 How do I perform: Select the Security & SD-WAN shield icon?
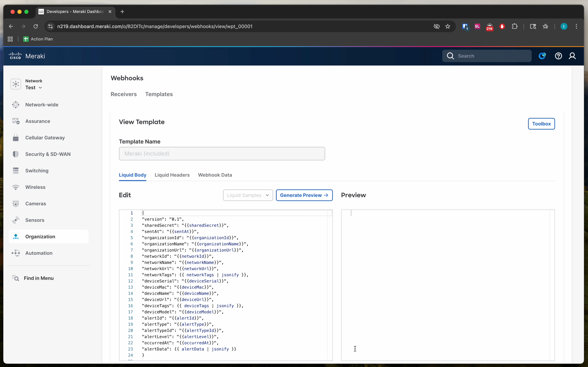16,154
